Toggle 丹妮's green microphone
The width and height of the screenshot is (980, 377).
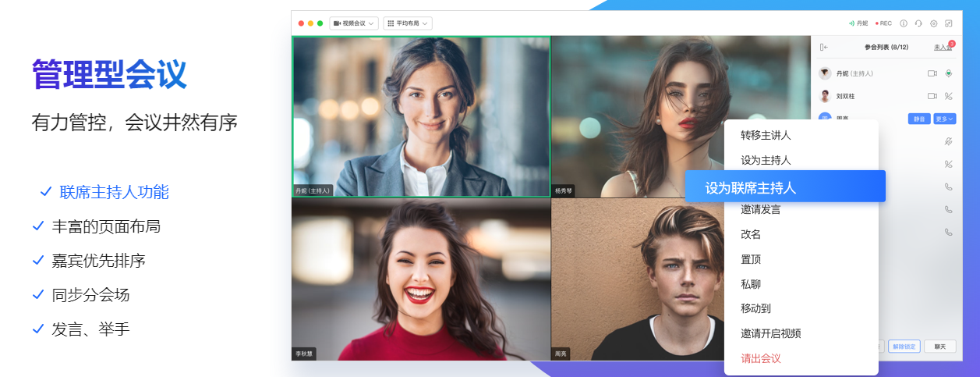(x=949, y=73)
